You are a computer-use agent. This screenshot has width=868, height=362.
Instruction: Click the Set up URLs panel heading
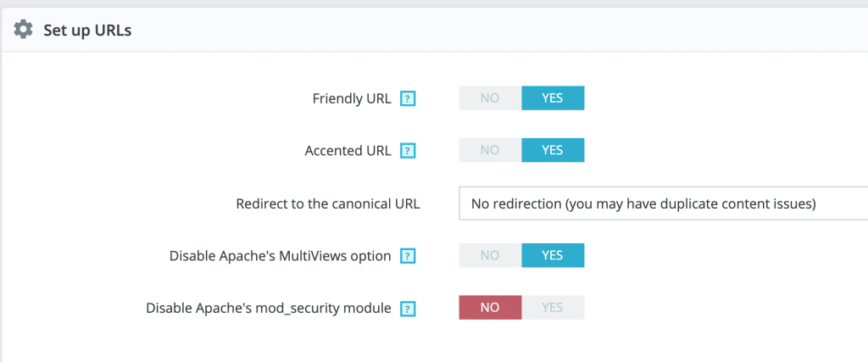(x=87, y=31)
